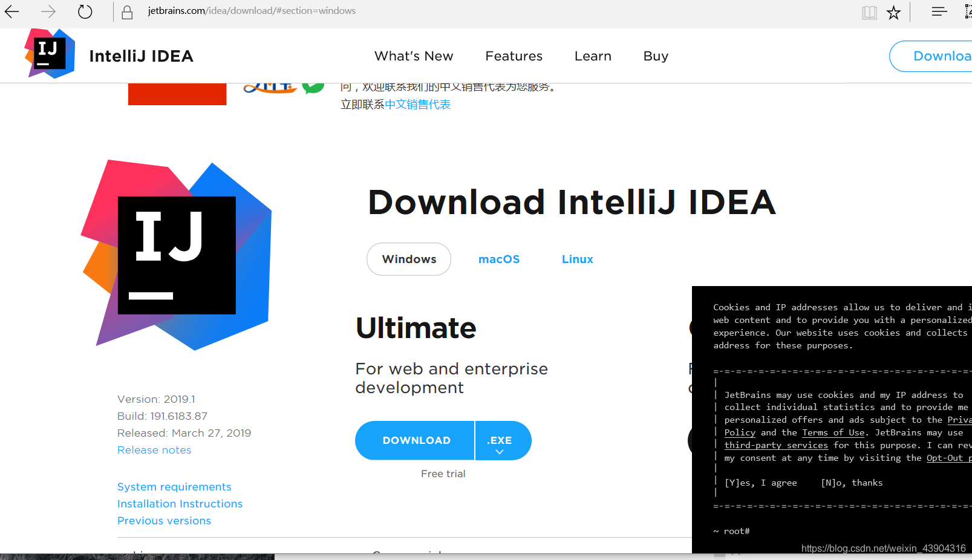Open the What's New menu
Screen dimensions: 972x560
[x=414, y=56]
